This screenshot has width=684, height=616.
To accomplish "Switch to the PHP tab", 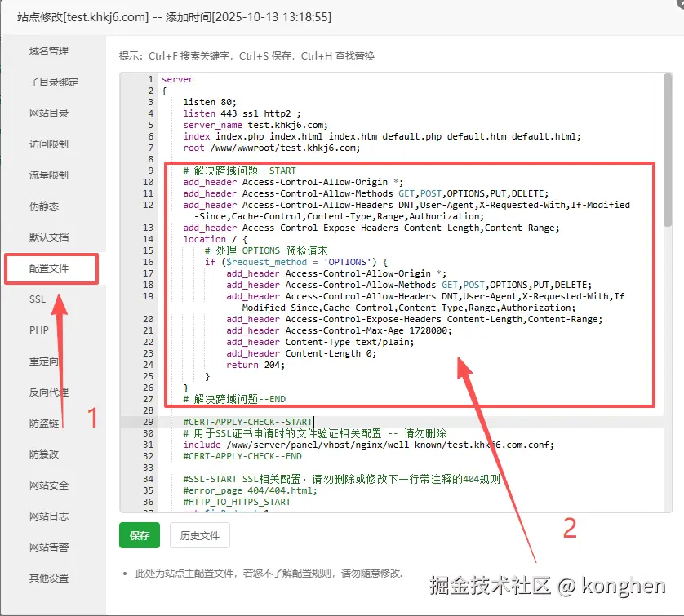I will [39, 330].
